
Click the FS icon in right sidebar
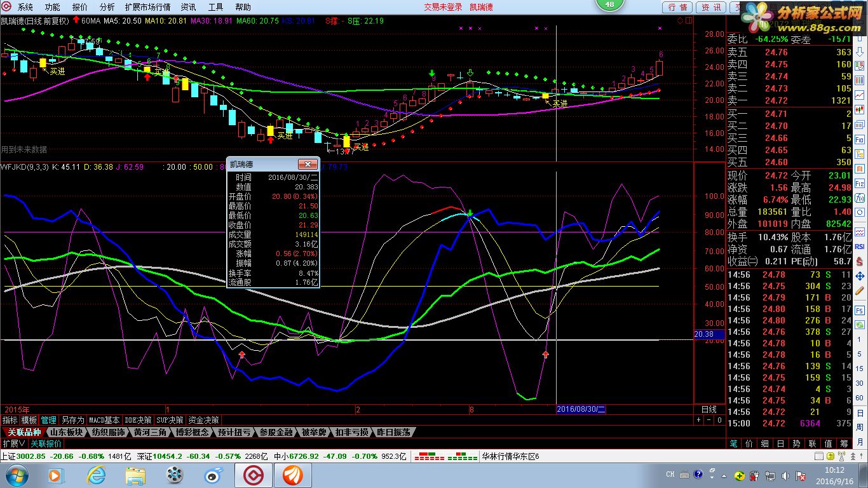tap(858, 309)
